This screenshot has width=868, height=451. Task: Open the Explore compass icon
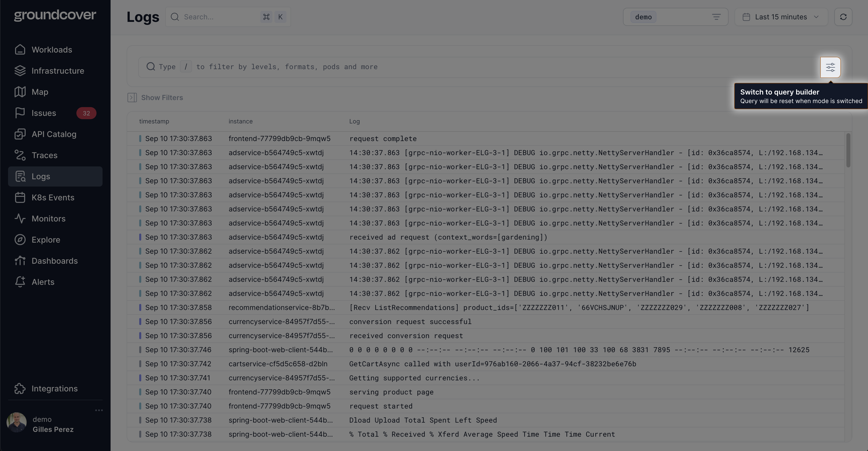point(20,240)
